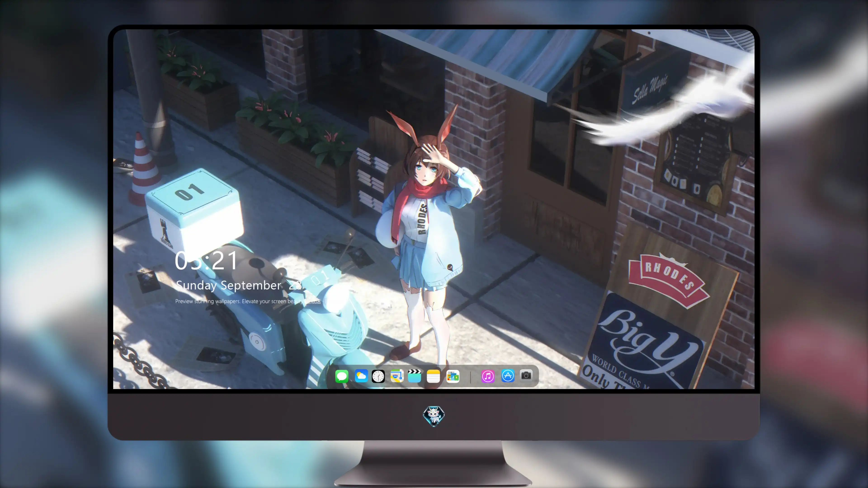Click the 05:21 clock widget

[x=206, y=261]
